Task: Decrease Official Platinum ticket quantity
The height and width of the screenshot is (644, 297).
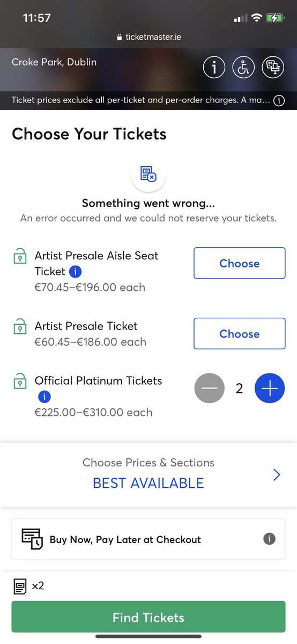Action: (209, 389)
